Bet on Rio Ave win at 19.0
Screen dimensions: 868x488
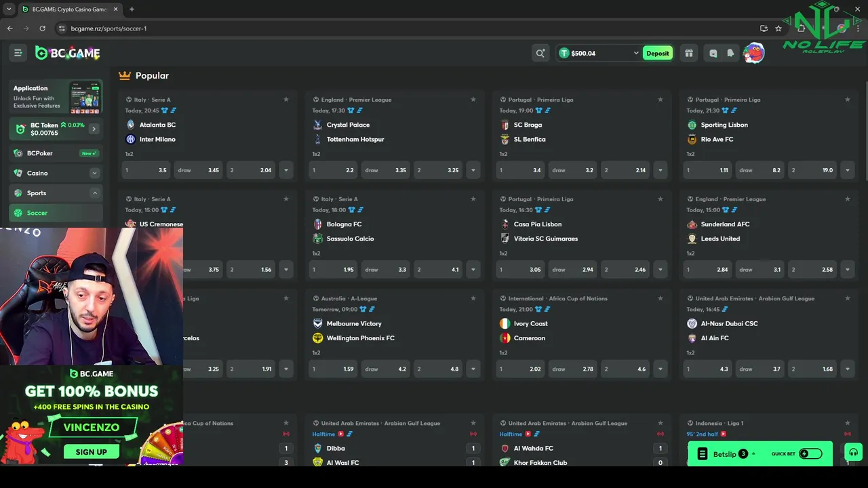[812, 170]
